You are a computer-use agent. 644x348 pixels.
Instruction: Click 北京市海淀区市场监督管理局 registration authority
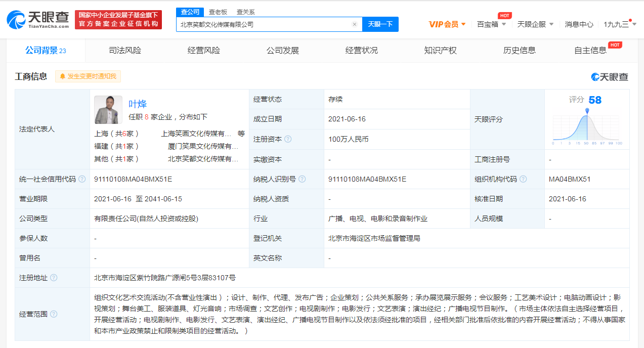click(374, 238)
